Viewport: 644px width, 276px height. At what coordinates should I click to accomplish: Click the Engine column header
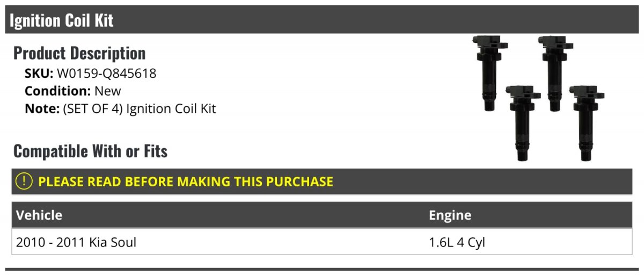(x=450, y=216)
